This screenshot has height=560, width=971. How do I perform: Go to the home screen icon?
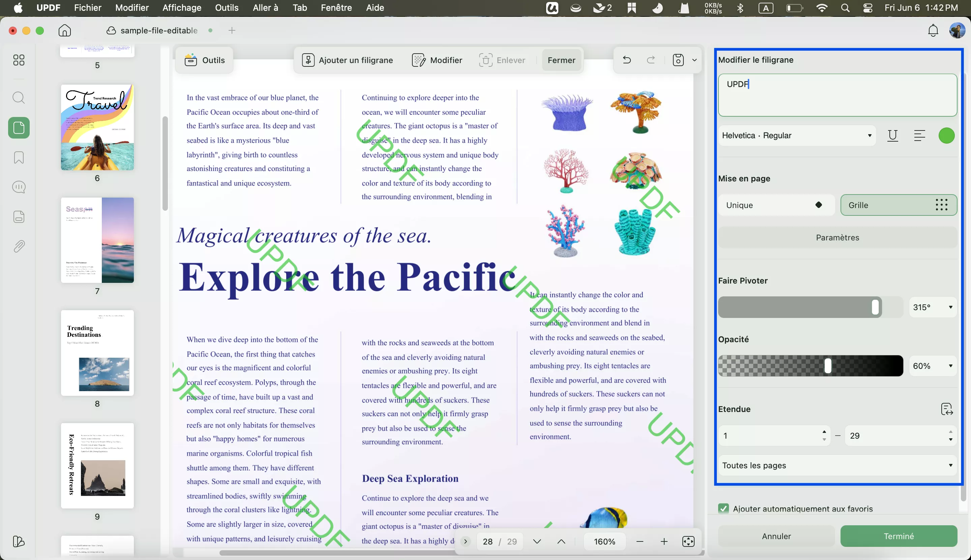click(x=65, y=30)
